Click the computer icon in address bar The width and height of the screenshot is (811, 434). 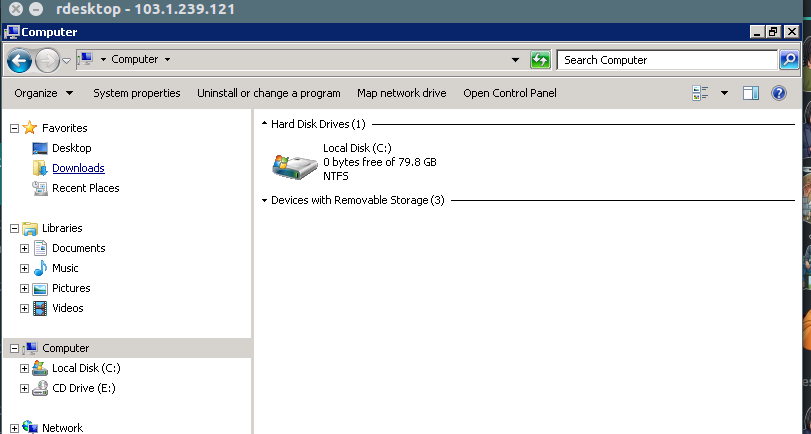86,59
